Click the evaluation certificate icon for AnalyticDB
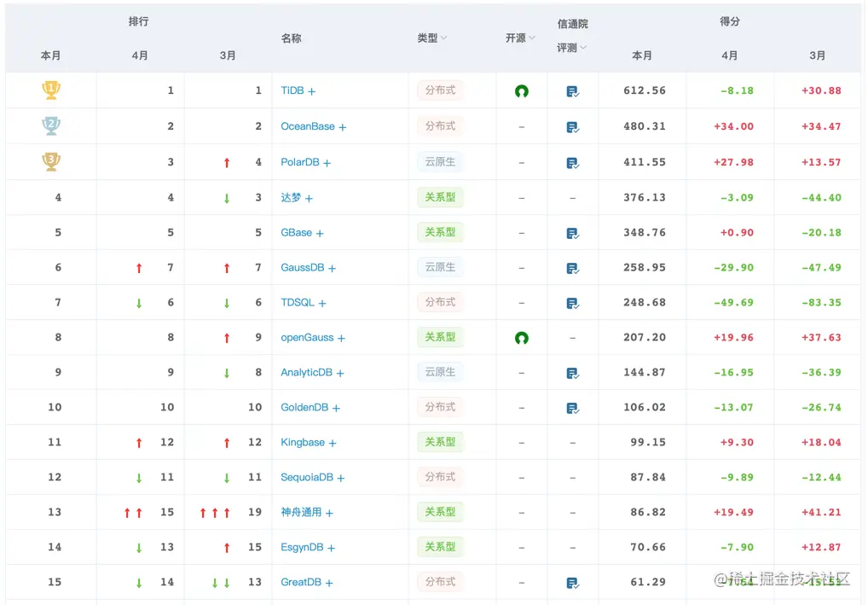 coord(572,374)
